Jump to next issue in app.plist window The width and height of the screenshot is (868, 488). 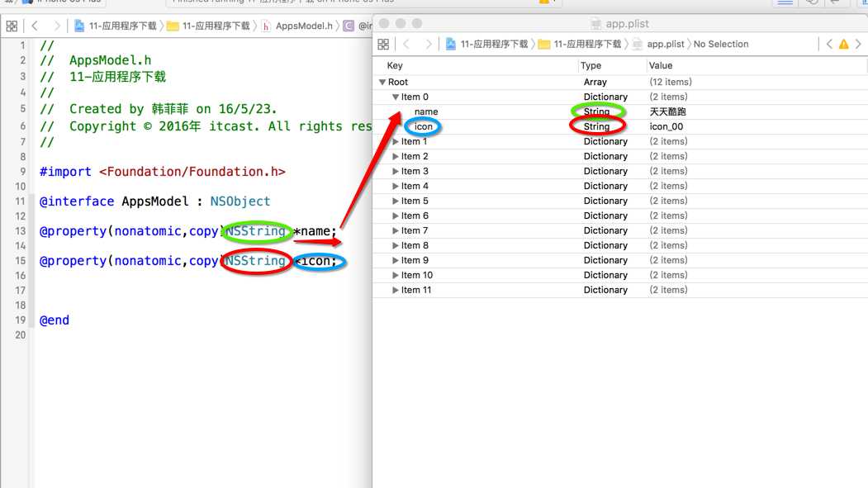coord(858,45)
